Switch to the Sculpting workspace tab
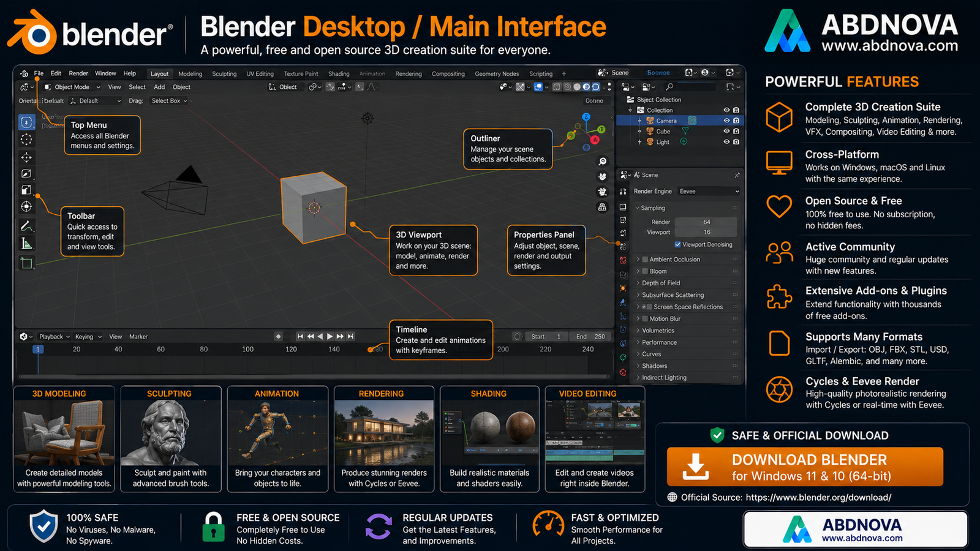 tap(224, 74)
